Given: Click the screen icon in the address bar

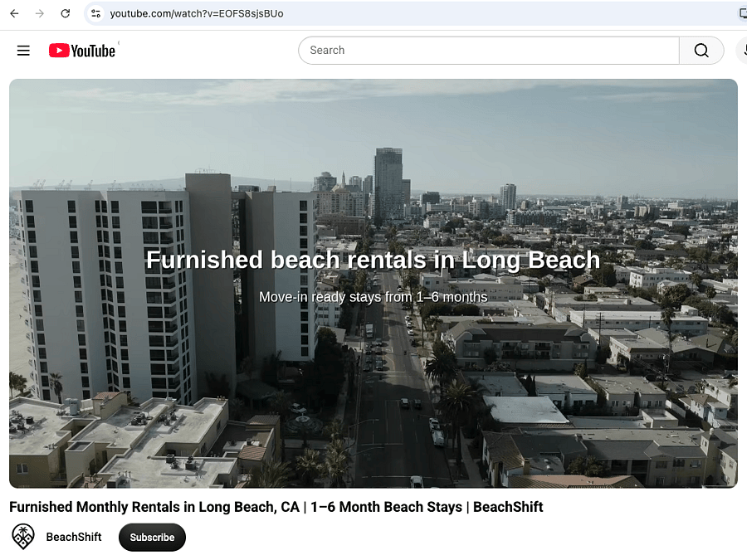Looking at the screenshot, I should 743,13.
